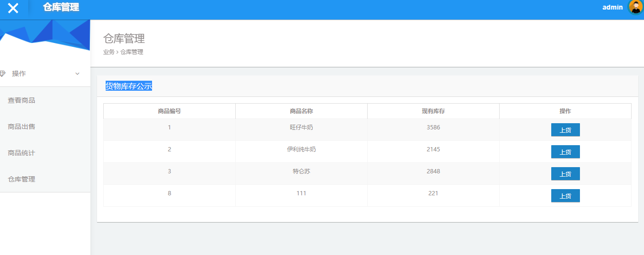Screen dimensions: 644x255
Task: Click 上货 for 特仑苏
Action: pos(565,174)
